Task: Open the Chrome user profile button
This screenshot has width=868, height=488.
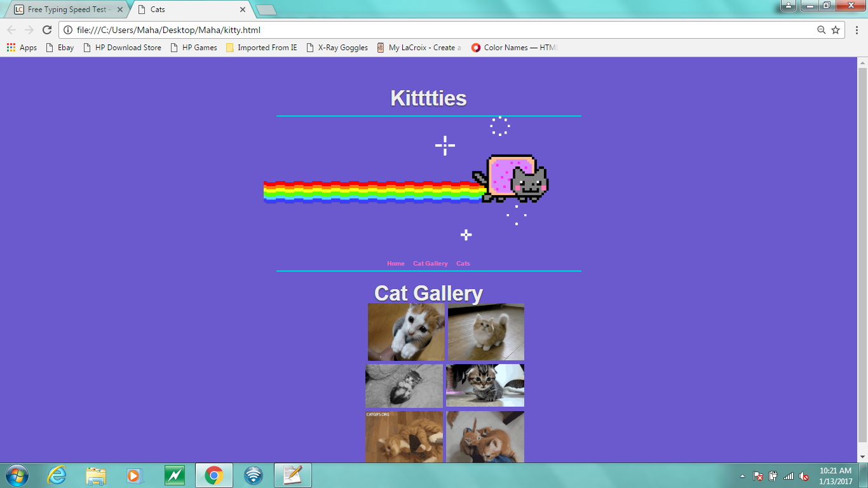Action: [x=788, y=6]
